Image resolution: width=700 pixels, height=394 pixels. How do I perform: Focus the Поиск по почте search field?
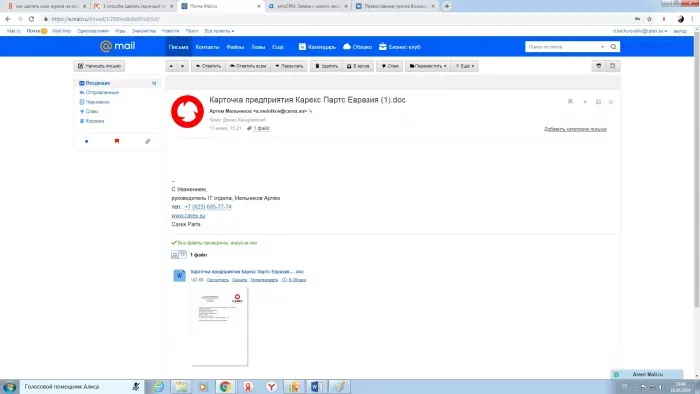(x=563, y=47)
